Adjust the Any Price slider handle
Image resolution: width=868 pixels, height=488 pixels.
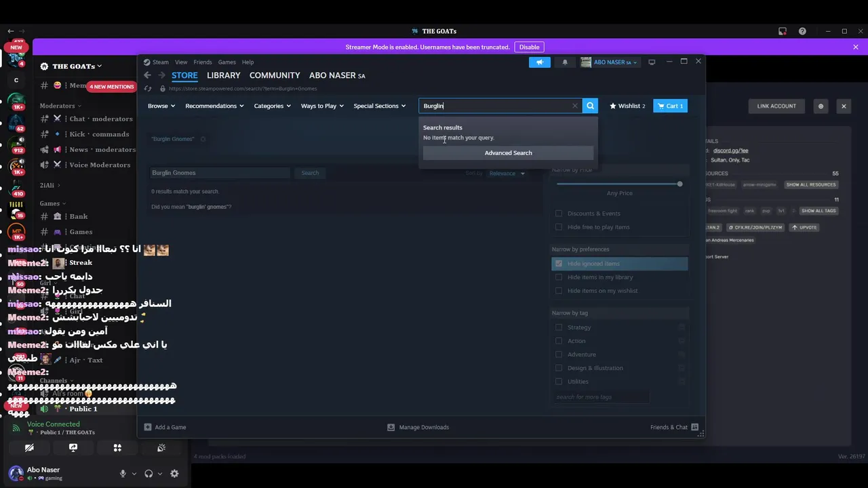679,184
